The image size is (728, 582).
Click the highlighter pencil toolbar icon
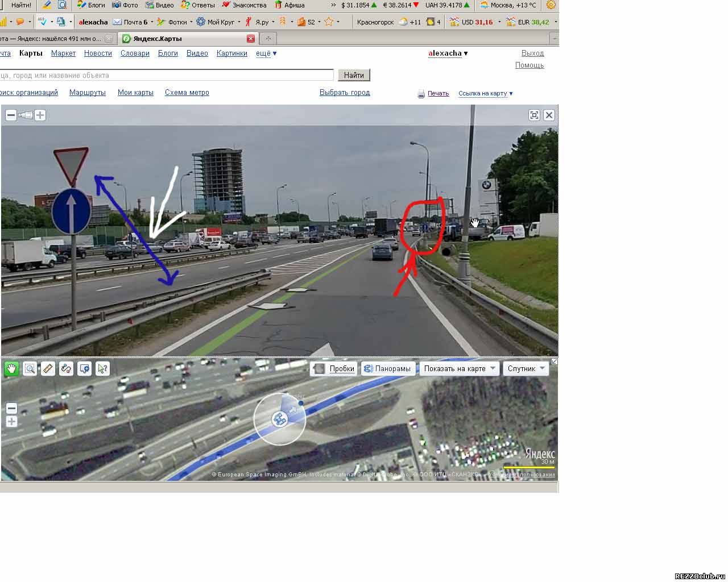click(x=47, y=5)
